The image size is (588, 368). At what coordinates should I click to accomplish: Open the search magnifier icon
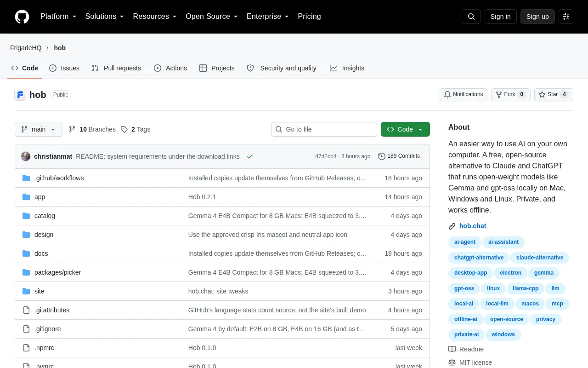[471, 17]
